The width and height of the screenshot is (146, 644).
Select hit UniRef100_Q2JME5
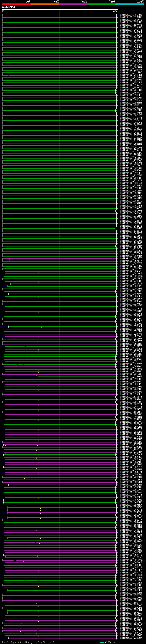tap(131, 304)
